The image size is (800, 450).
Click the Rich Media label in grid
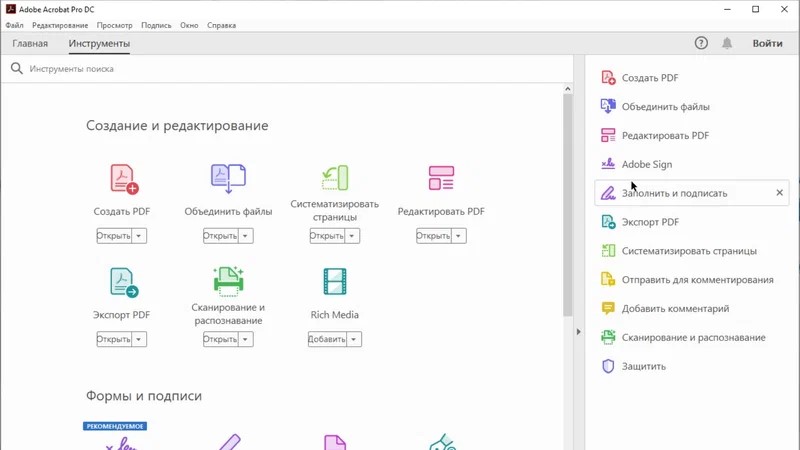point(335,315)
